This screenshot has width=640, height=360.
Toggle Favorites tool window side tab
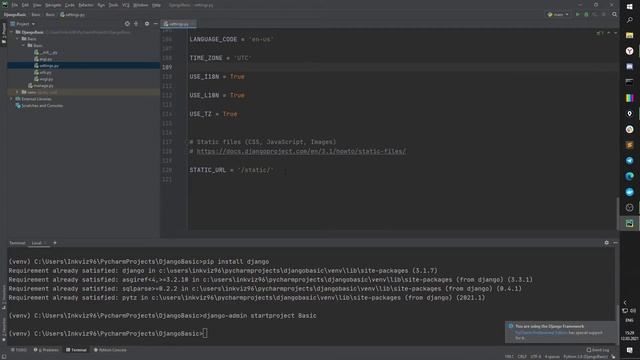tap(4, 329)
